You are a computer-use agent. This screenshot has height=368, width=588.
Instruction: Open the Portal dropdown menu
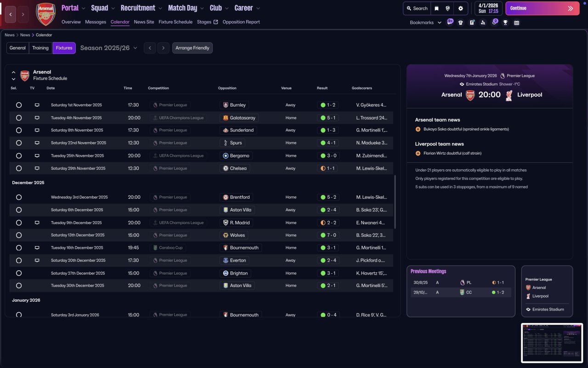pyautogui.click(x=73, y=8)
